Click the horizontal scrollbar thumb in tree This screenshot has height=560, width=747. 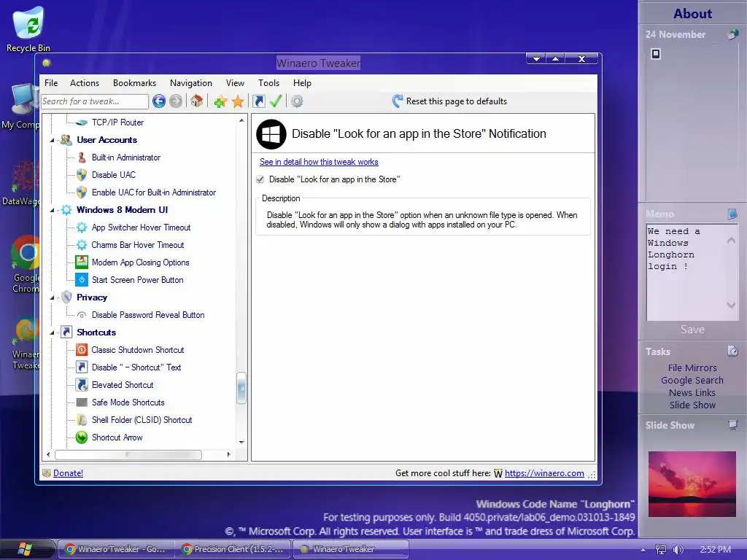(128, 455)
